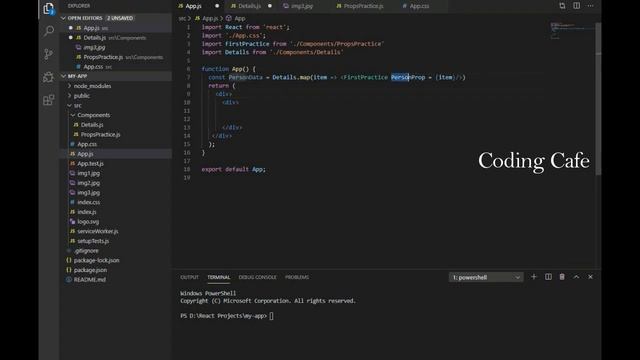Open Run and Debug view

coord(49,77)
